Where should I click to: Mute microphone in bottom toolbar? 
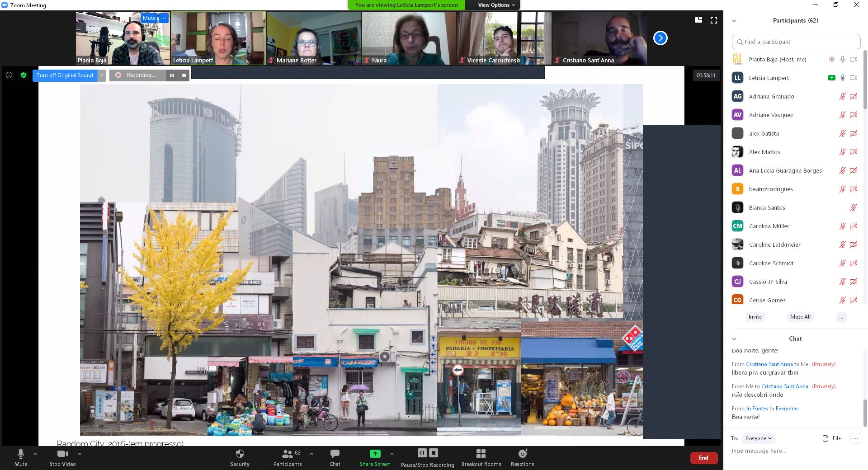[x=21, y=454]
